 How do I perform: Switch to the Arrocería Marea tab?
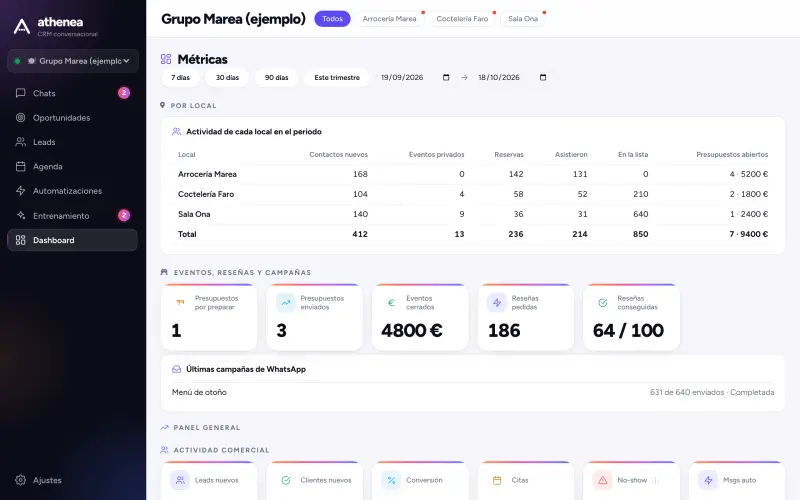389,18
